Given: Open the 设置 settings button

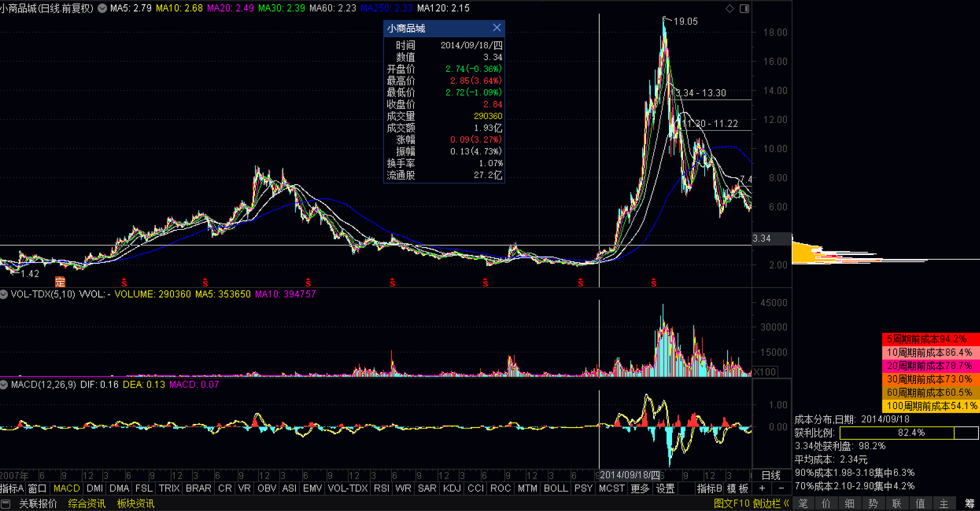Looking at the screenshot, I should pyautogui.click(x=666, y=488).
